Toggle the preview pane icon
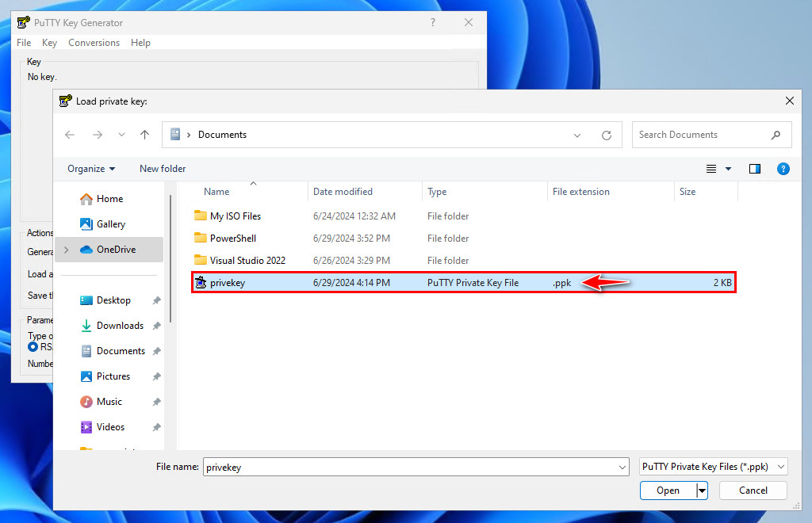 pyautogui.click(x=755, y=169)
